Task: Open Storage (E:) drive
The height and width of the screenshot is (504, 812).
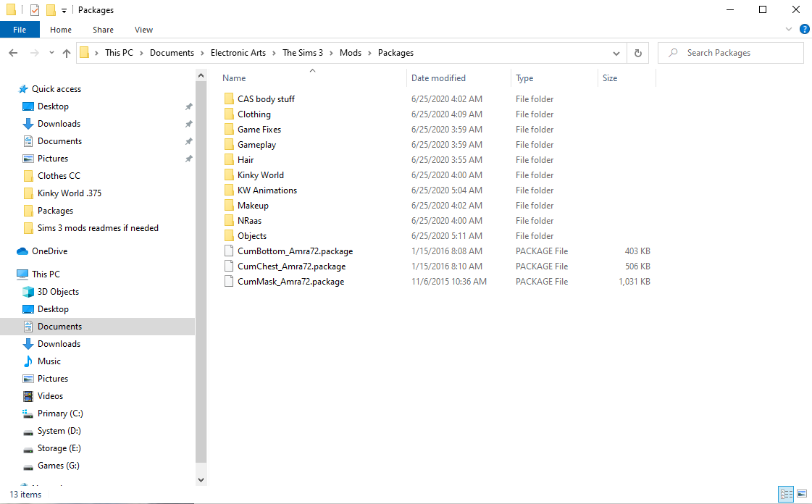Action: 59,448
